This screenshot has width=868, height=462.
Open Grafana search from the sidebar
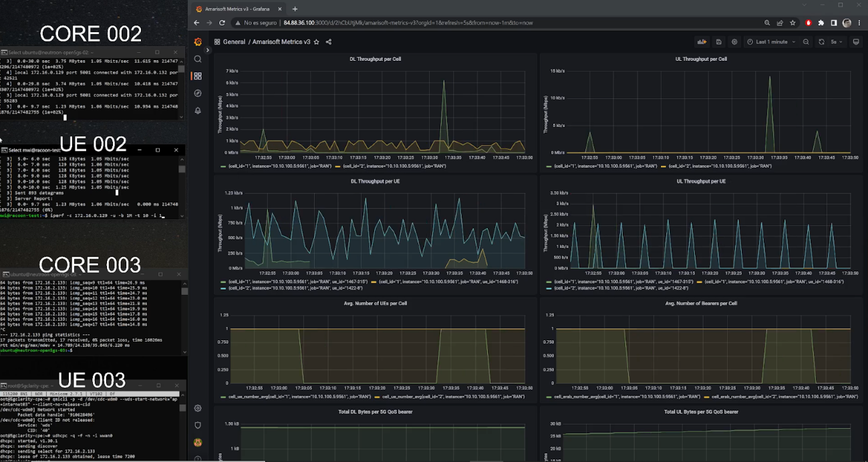(198, 59)
